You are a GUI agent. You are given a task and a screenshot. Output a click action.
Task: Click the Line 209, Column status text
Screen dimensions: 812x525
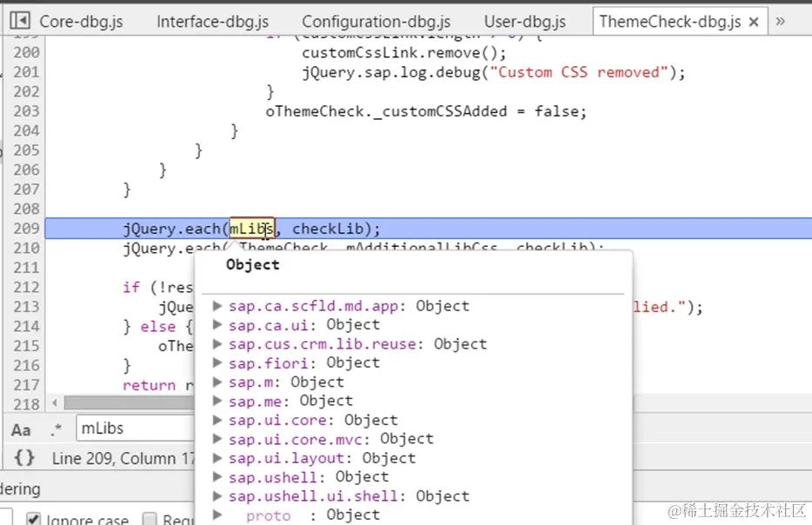coord(123,458)
